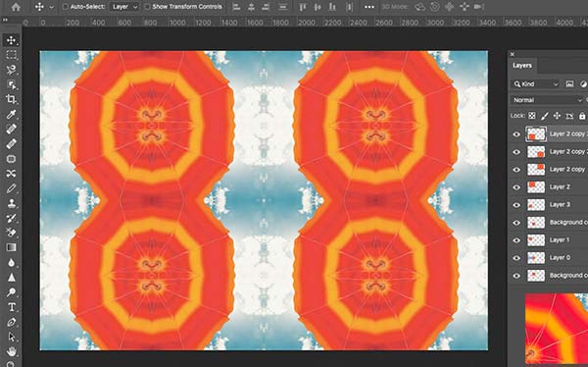588x367 pixels.
Task: Hide the Layer 3 layer
Action: coord(516,205)
